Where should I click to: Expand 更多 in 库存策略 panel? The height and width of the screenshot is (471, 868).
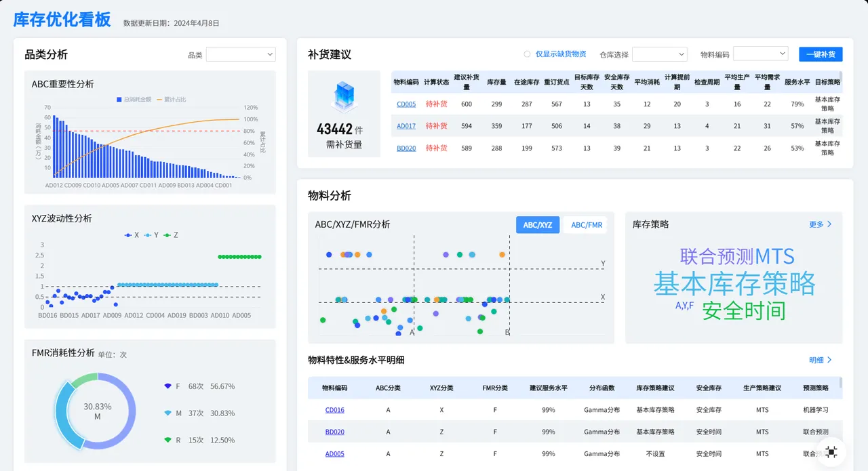pyautogui.click(x=821, y=224)
